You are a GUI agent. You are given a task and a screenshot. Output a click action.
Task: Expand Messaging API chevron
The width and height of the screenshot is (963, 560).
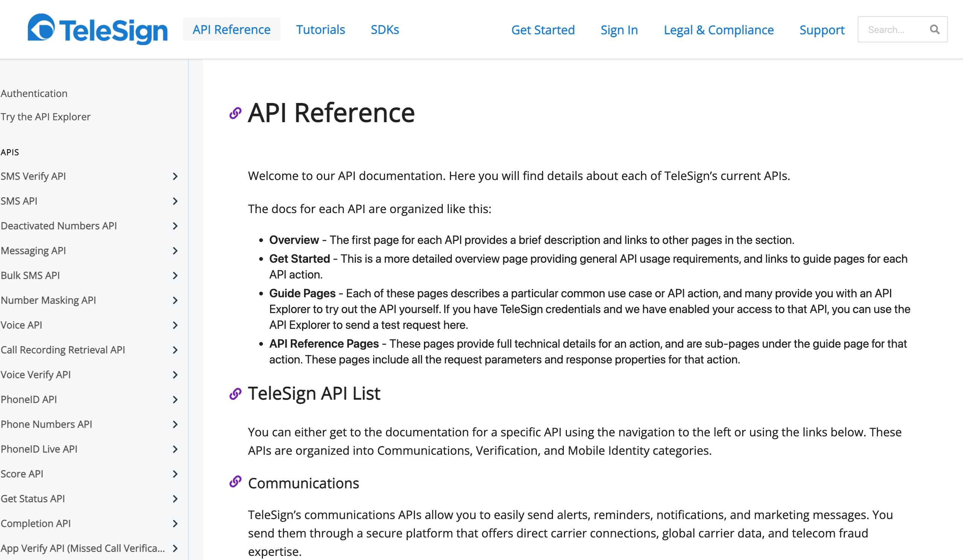coord(175,251)
